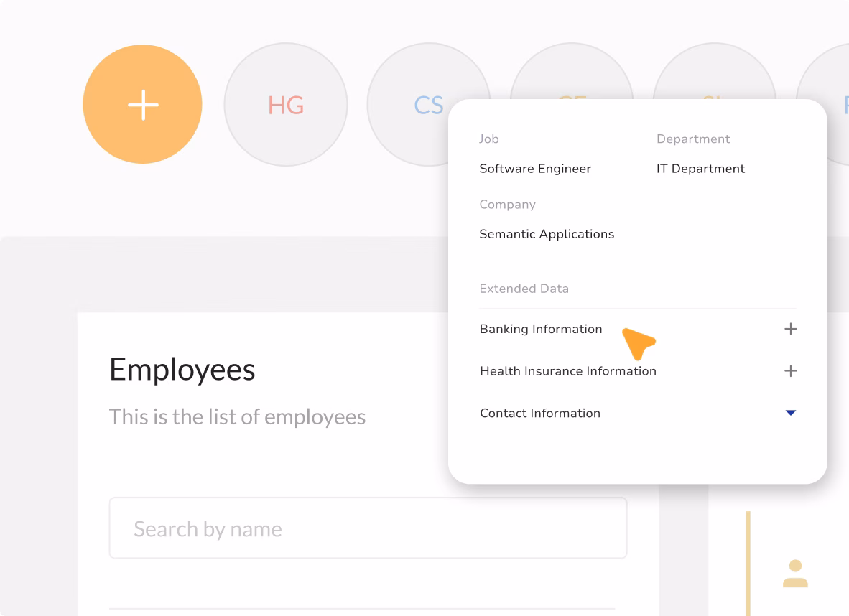Click the Employees heading
This screenshot has height=616, width=849.
pyautogui.click(x=182, y=370)
